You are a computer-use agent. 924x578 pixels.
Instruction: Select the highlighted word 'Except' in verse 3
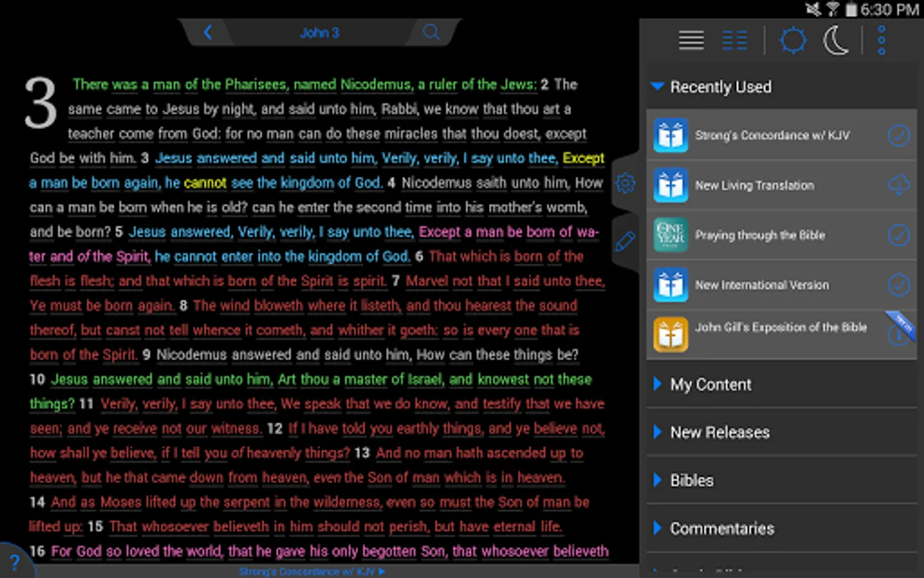[583, 158]
